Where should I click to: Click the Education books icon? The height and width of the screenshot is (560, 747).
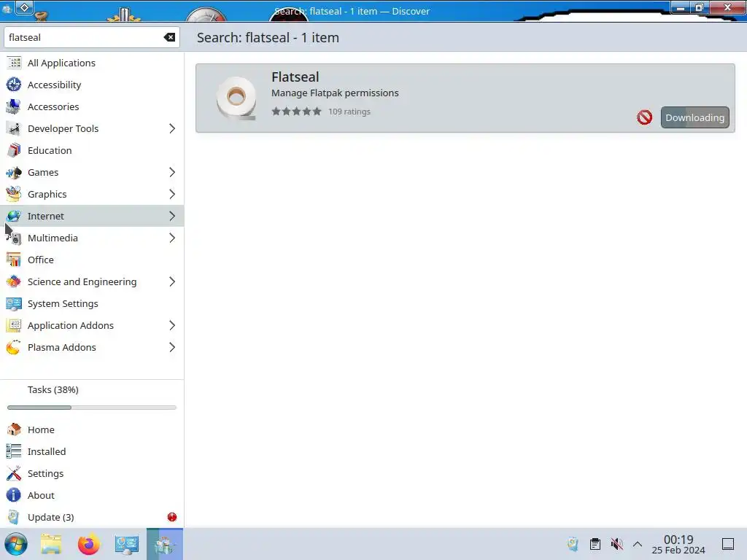coord(14,150)
